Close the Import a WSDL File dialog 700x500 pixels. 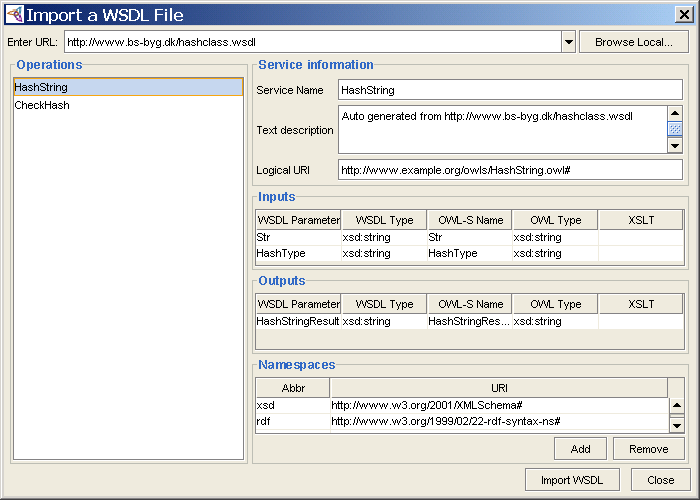(x=685, y=14)
